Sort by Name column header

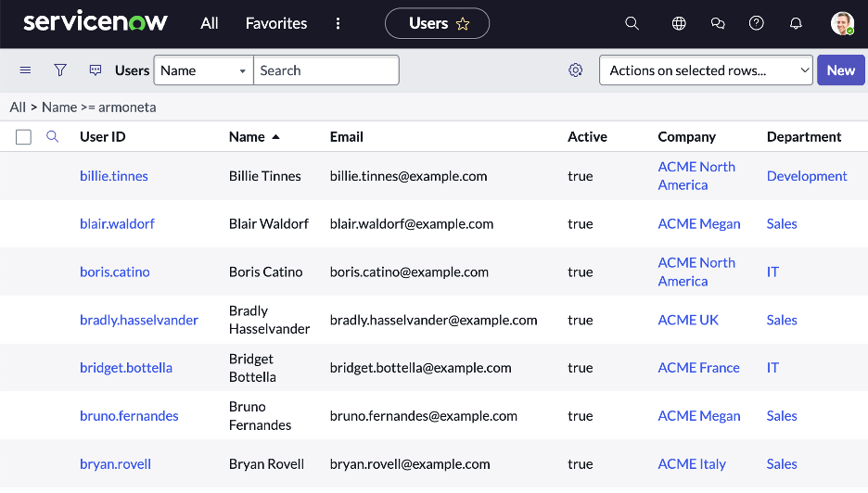tap(247, 136)
